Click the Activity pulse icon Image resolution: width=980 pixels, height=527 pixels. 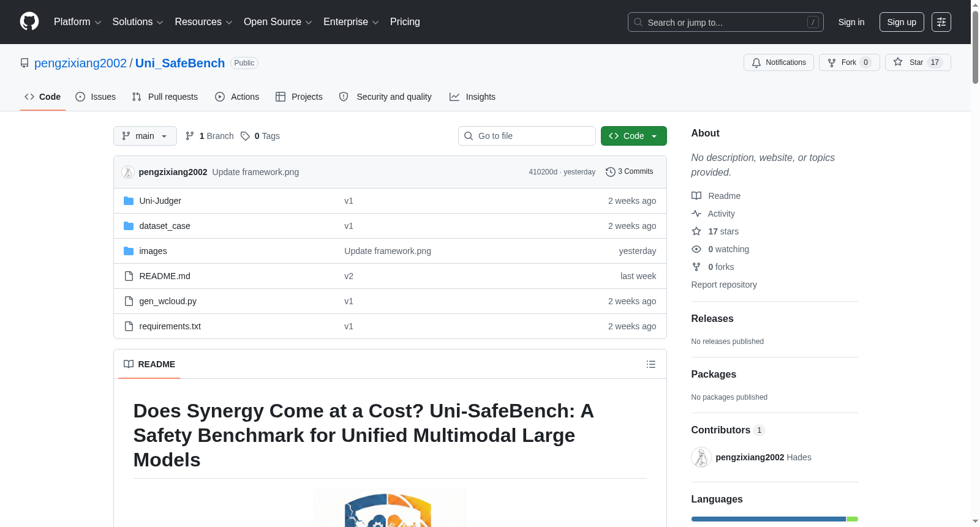click(696, 214)
